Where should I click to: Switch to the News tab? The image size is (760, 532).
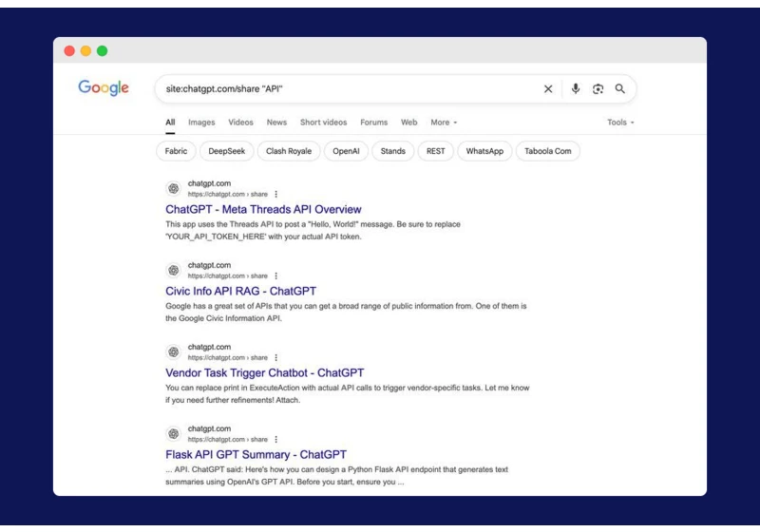pos(276,123)
